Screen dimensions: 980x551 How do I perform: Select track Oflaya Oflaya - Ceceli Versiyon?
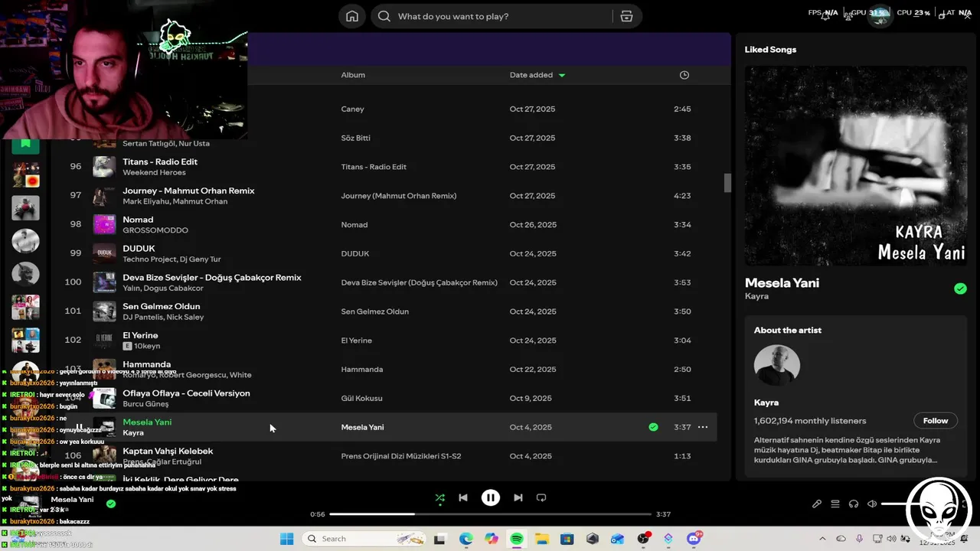click(186, 393)
